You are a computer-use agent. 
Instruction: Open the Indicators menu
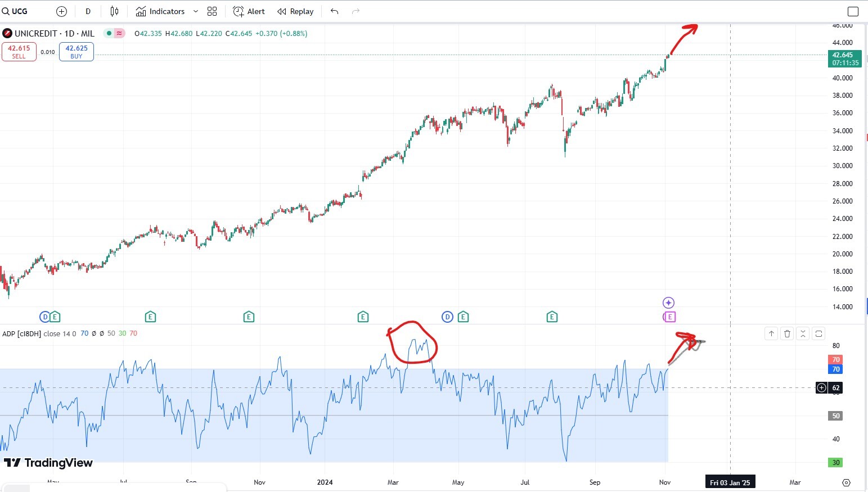160,11
